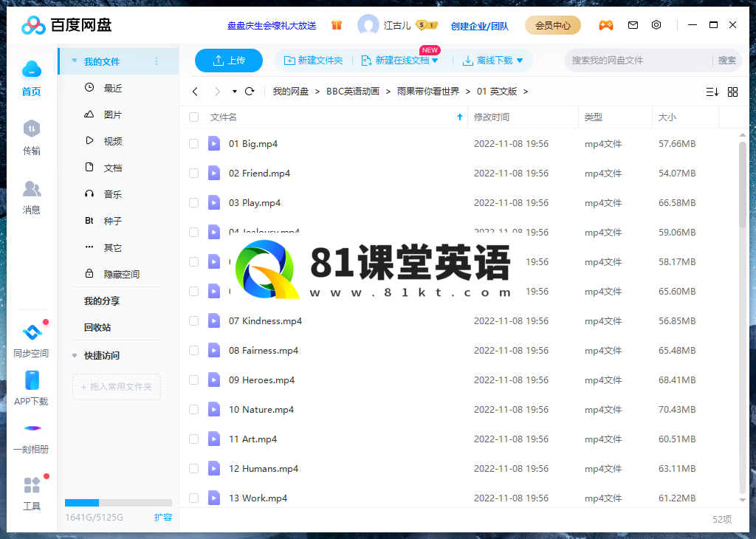Click 新建文件夹 button
This screenshot has height=539, width=756.
[x=313, y=61]
